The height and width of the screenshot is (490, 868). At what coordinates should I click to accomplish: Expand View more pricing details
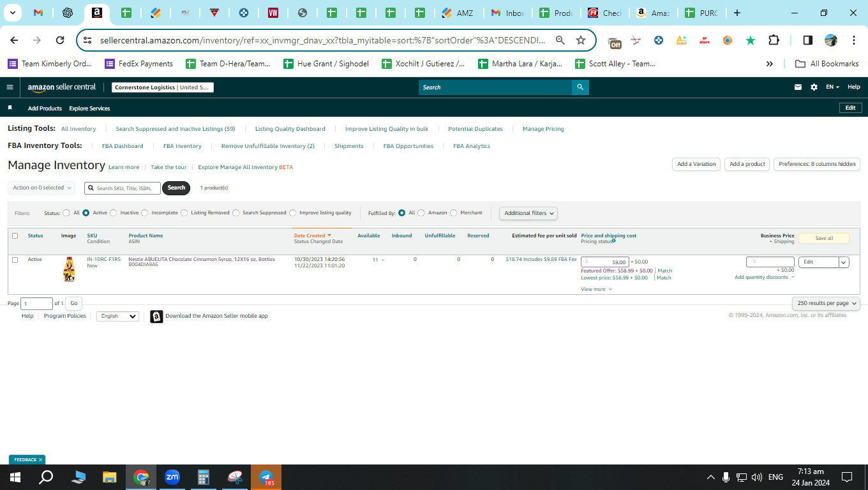point(596,290)
